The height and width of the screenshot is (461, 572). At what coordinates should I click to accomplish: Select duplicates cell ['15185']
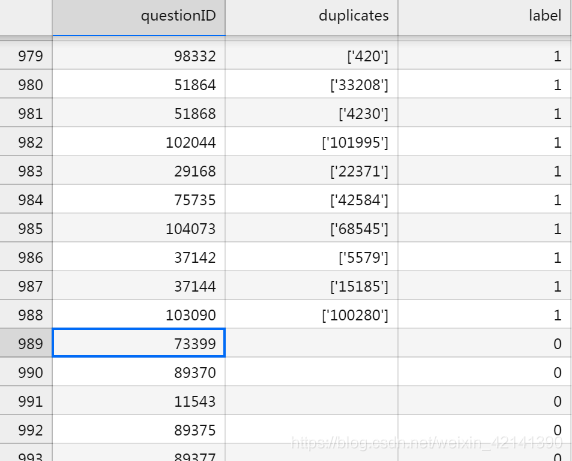click(312, 286)
